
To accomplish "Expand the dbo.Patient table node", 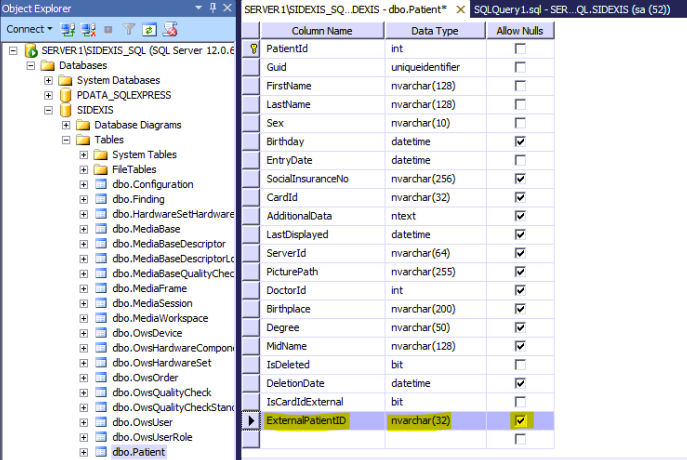I will point(83,452).
